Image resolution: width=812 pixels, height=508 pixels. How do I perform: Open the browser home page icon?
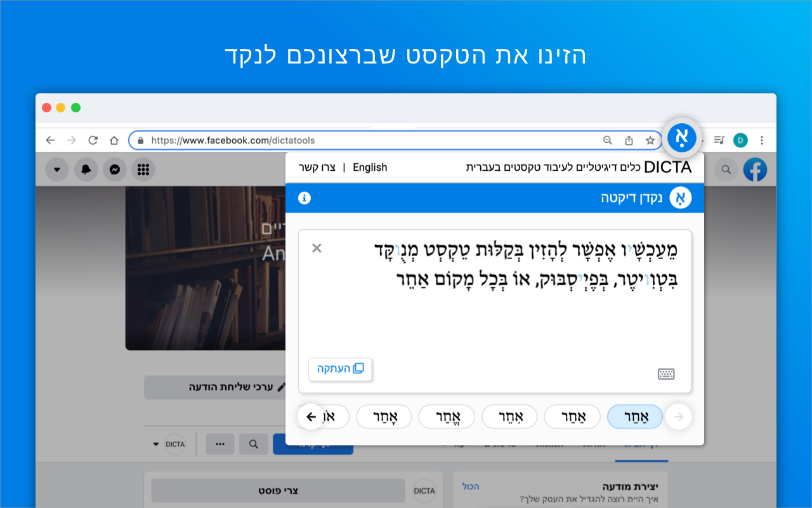click(114, 140)
